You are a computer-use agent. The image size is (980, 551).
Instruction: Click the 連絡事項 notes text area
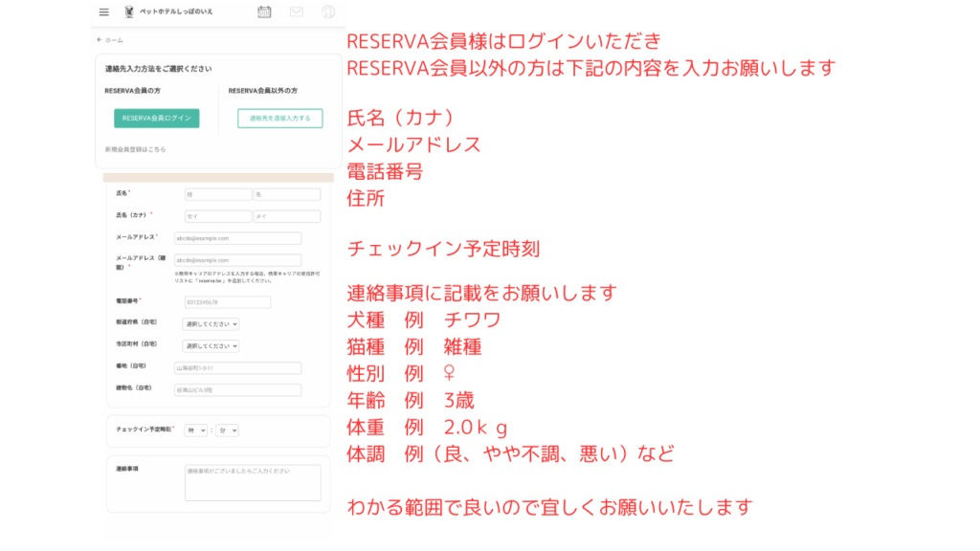pyautogui.click(x=253, y=483)
